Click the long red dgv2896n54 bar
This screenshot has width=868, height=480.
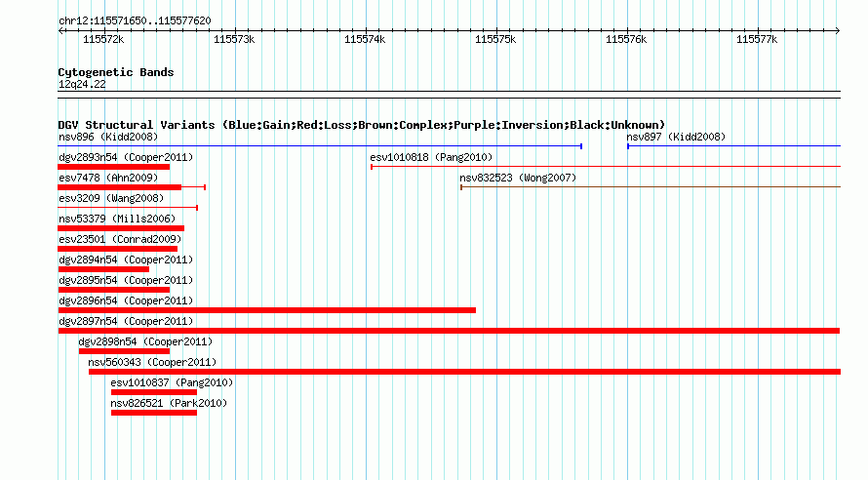point(267,310)
